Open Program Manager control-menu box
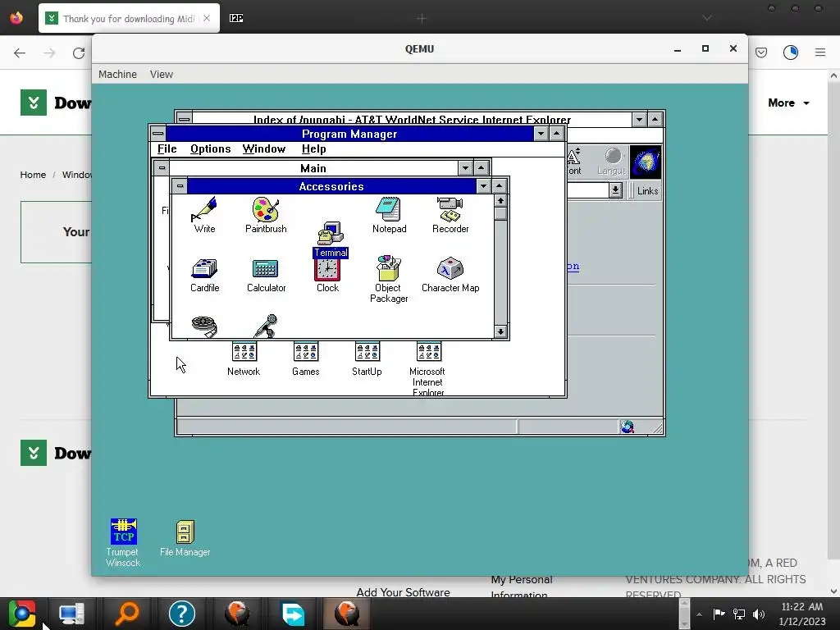The width and height of the screenshot is (840, 630). pyautogui.click(x=158, y=133)
